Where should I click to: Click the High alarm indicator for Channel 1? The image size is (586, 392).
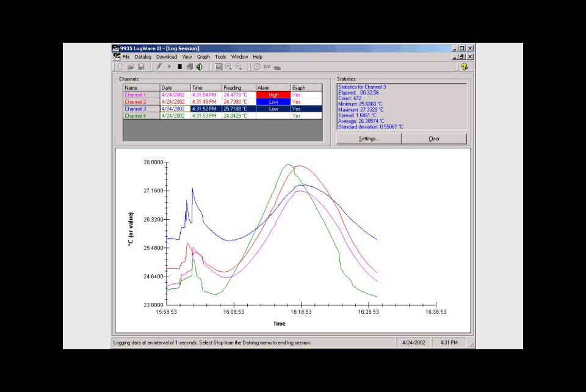pyautogui.click(x=272, y=95)
